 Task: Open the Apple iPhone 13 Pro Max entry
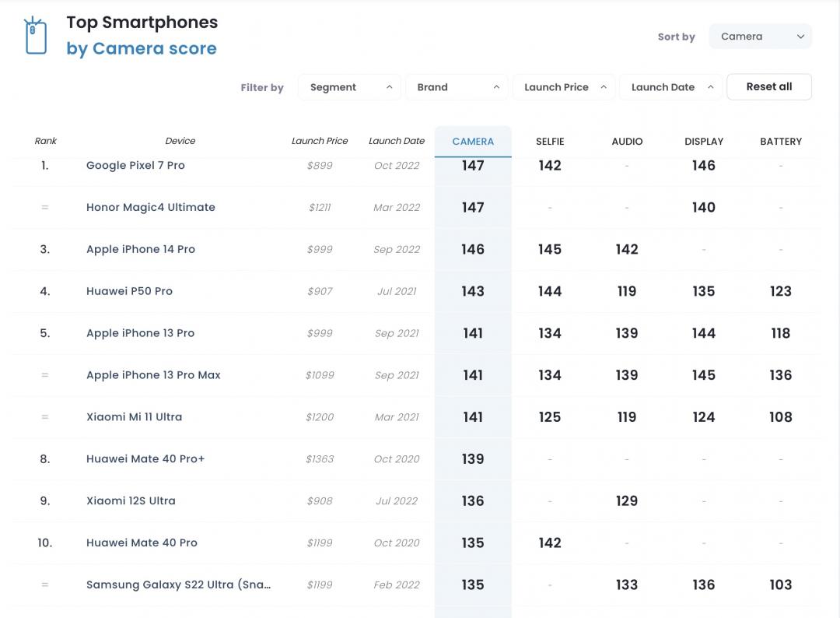(153, 375)
